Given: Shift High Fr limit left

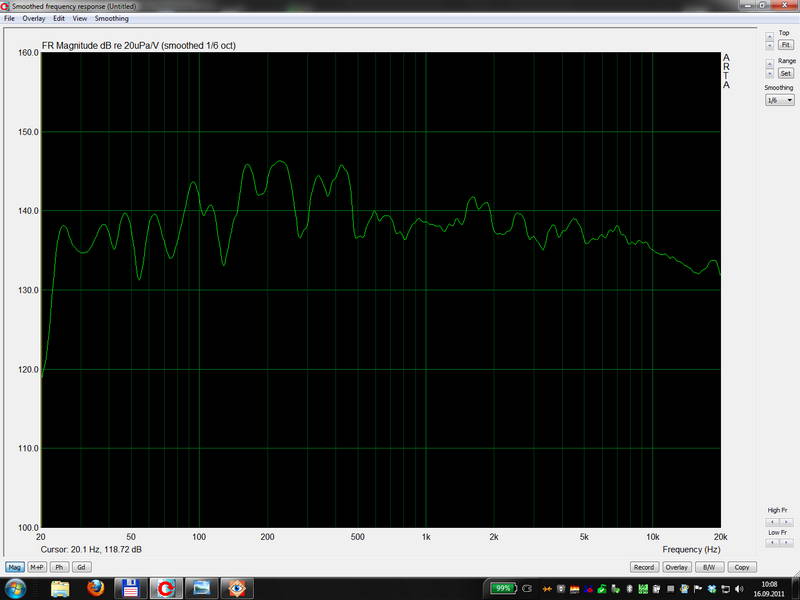Looking at the screenshot, I should point(772,522).
